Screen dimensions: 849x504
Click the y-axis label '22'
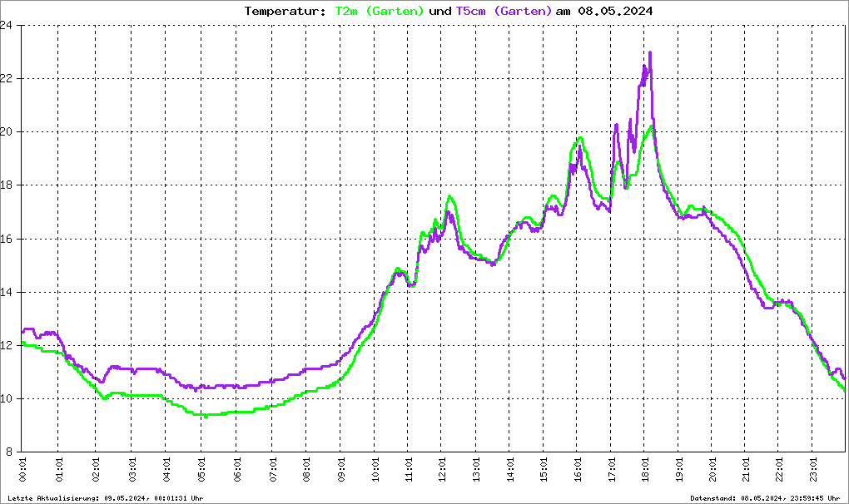(6, 78)
